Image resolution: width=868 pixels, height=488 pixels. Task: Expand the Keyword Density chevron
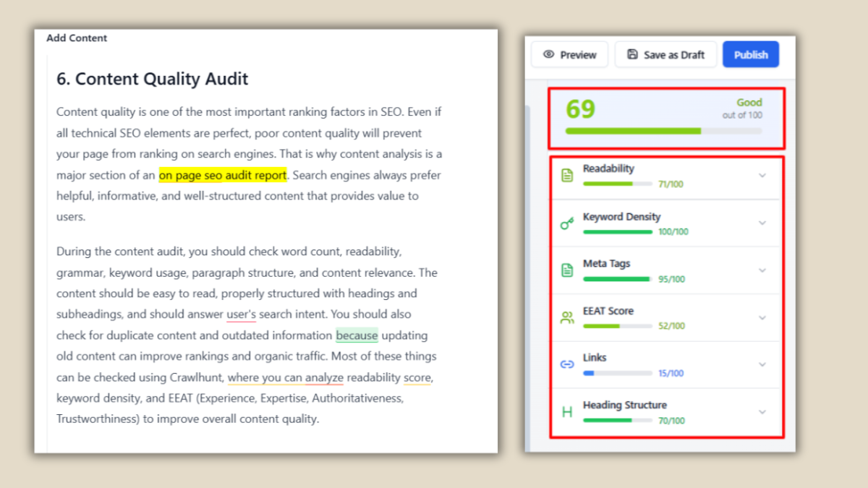tap(762, 223)
